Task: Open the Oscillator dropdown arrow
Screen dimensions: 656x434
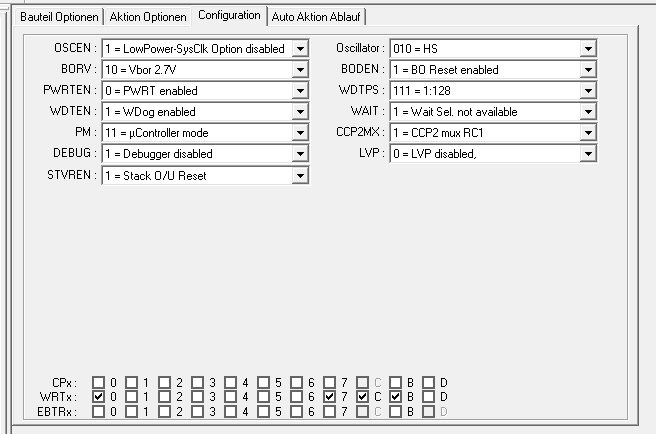Action: [588, 49]
